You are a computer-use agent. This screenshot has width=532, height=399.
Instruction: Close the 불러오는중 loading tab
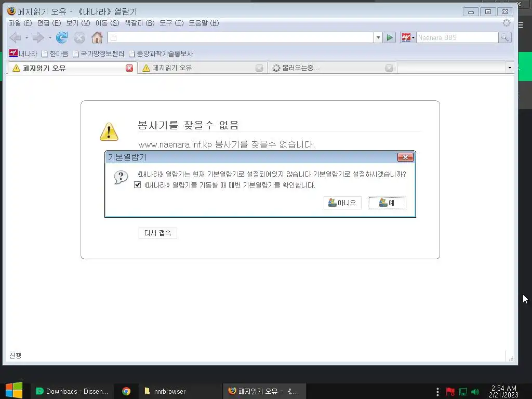tap(389, 68)
